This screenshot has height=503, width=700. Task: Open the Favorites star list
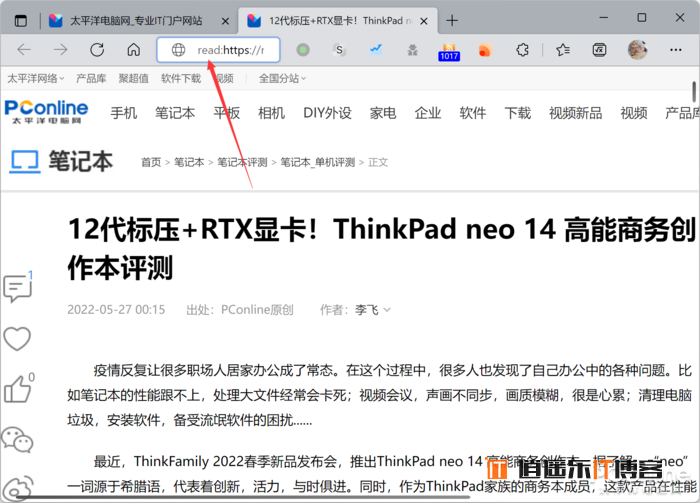point(563,50)
